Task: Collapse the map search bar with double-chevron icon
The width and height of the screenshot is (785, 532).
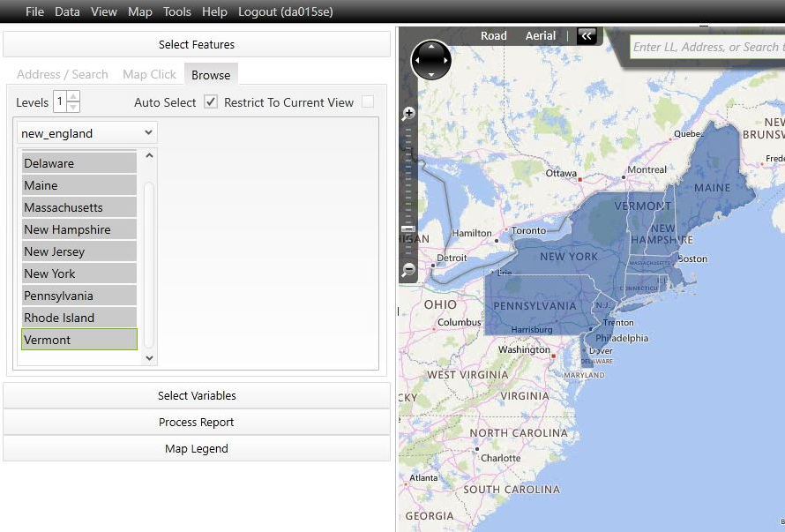Action: tap(587, 36)
